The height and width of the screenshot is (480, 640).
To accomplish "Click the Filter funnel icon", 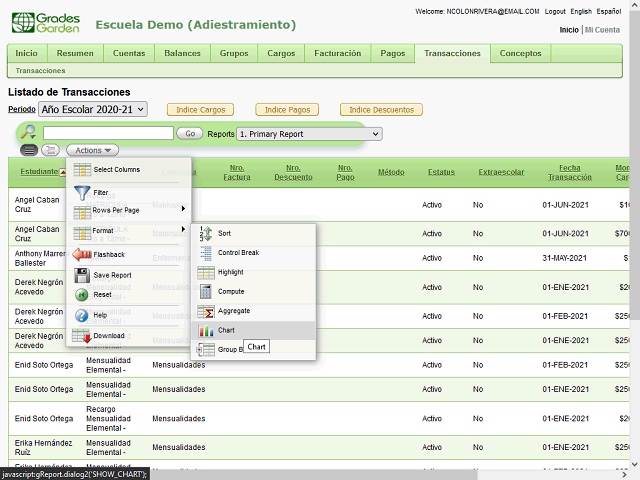I will [x=82, y=193].
